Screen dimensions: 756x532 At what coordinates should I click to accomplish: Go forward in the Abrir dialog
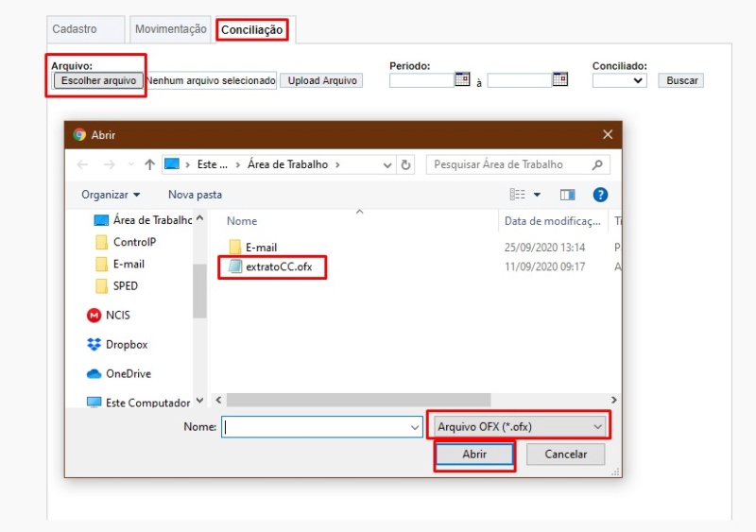point(110,165)
